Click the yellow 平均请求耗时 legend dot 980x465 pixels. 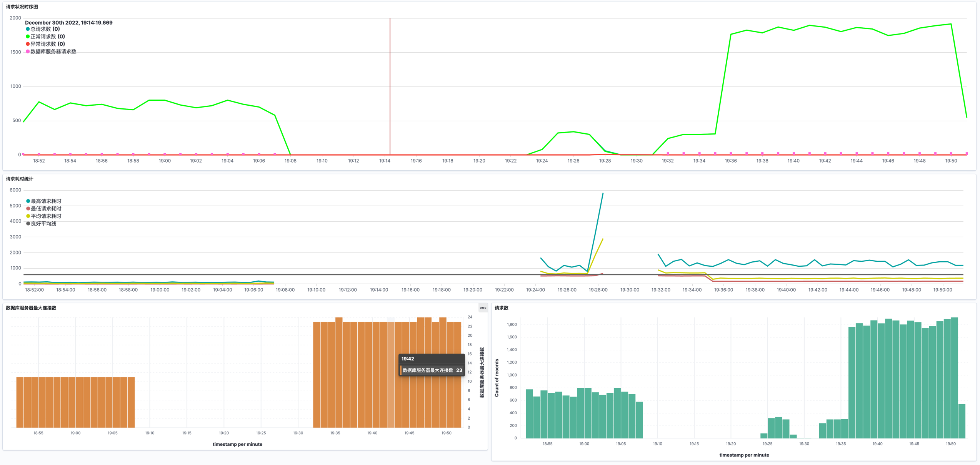[28, 216]
